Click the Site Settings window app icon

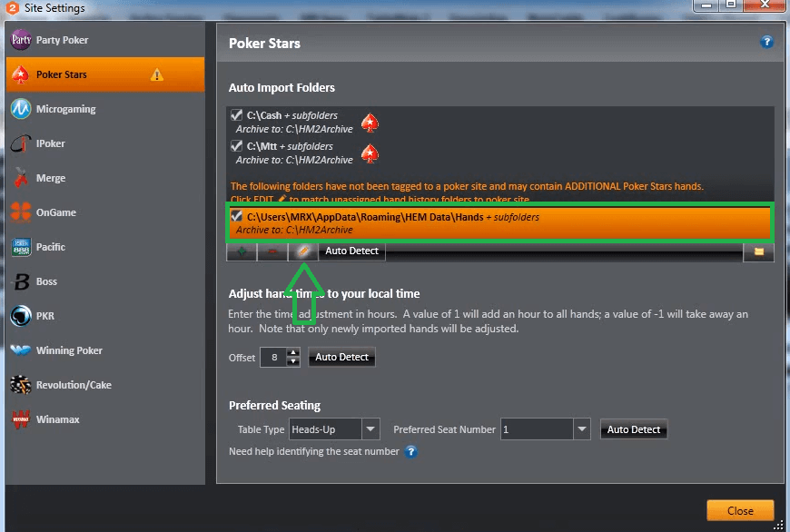point(12,7)
